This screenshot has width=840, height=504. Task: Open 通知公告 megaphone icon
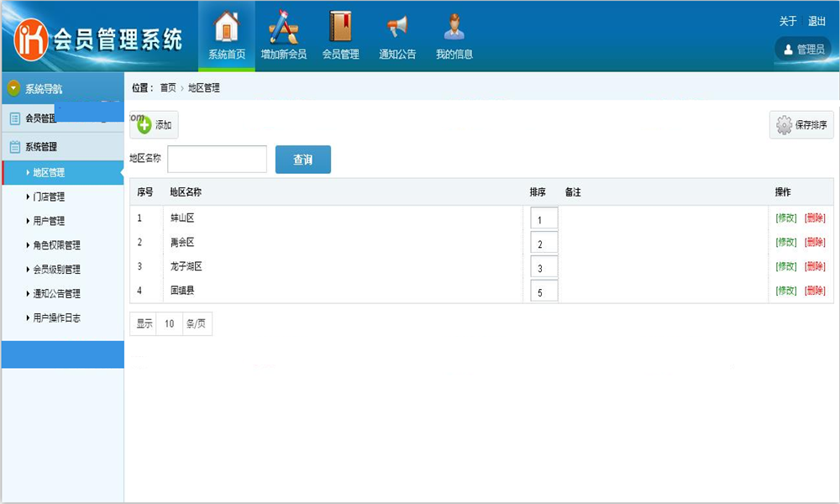pos(397,29)
